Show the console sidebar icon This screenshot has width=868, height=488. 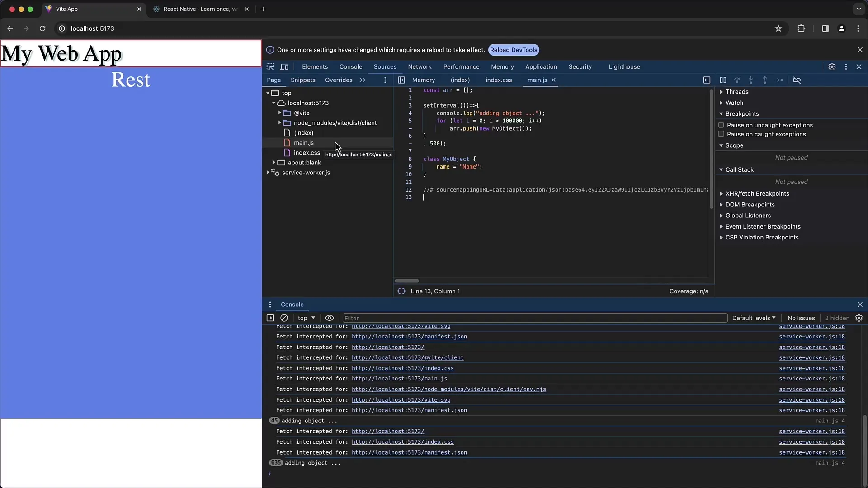pos(270,318)
